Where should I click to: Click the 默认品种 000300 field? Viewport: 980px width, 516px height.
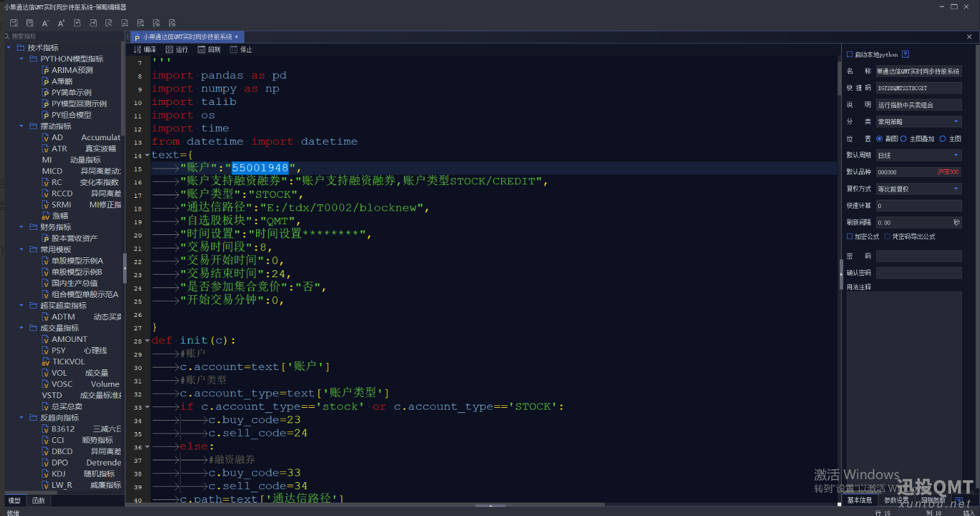[x=919, y=172]
